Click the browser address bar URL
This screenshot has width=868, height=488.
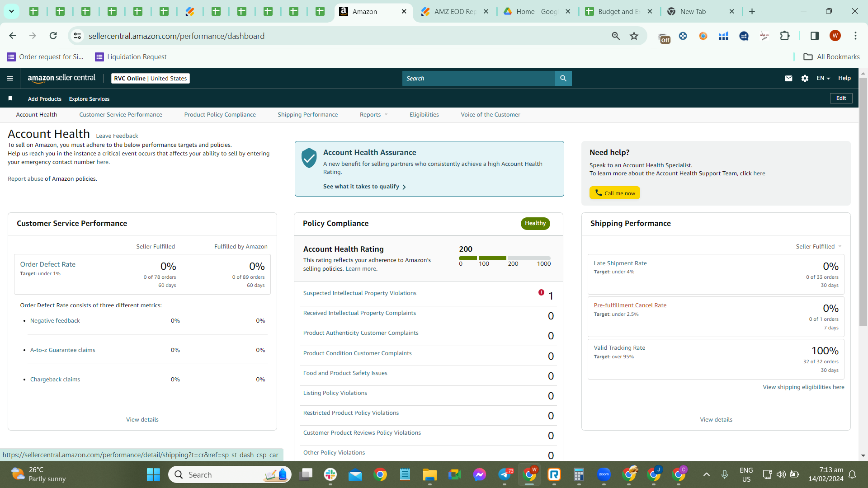176,36
